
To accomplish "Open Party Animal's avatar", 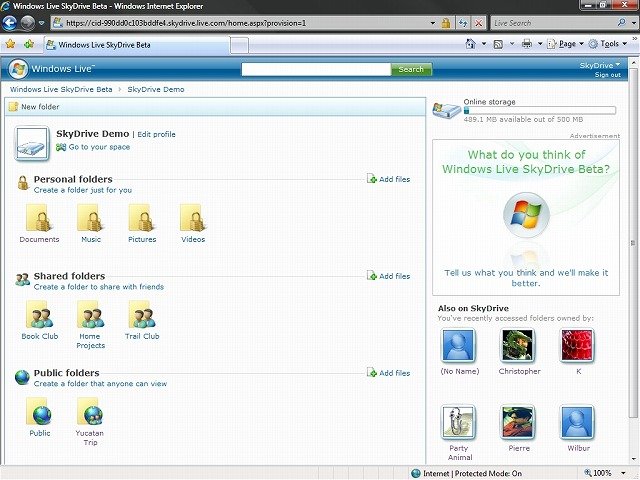I will [x=458, y=422].
